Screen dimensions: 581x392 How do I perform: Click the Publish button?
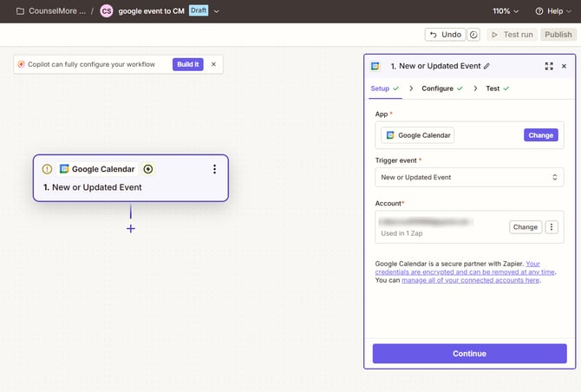pyautogui.click(x=558, y=35)
